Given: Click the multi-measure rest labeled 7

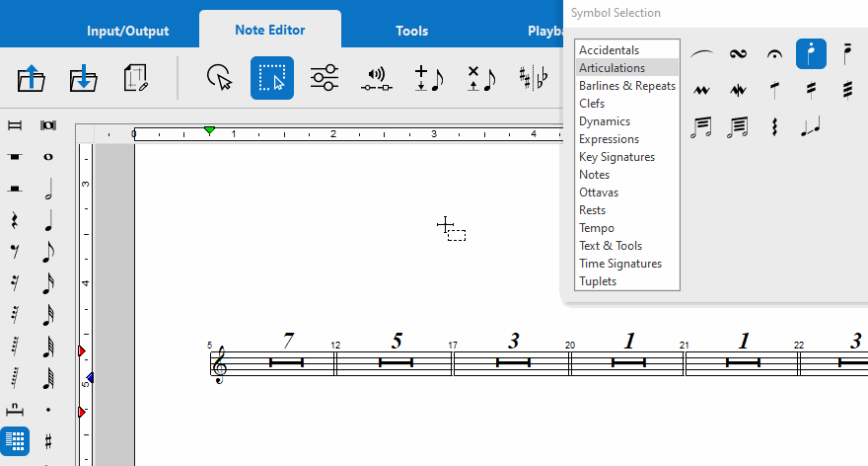Looking at the screenshot, I should (x=287, y=362).
